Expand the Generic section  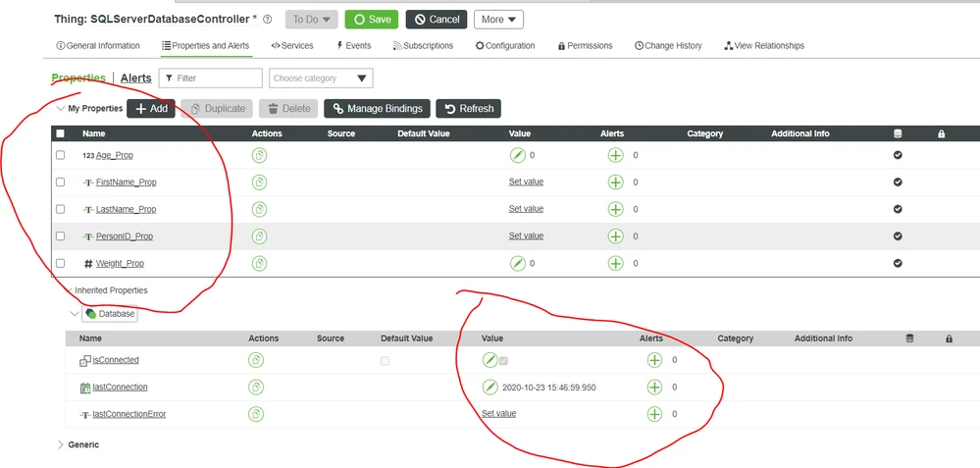(61, 444)
